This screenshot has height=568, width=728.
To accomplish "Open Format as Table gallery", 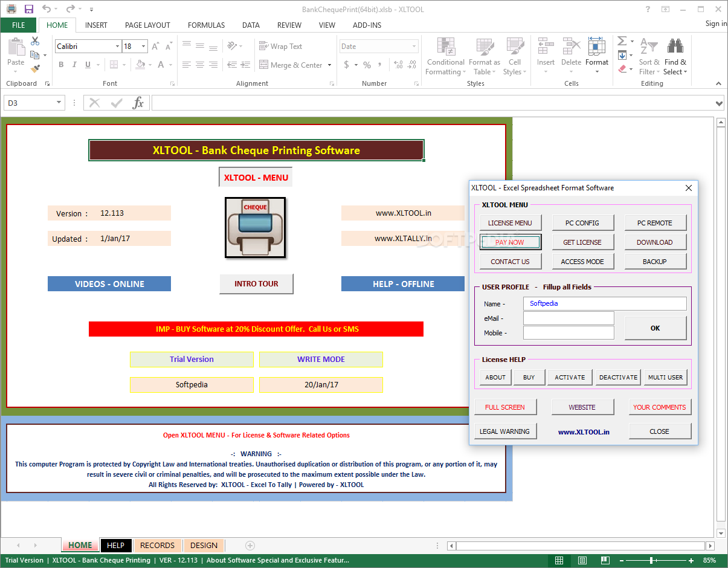I will [x=485, y=56].
